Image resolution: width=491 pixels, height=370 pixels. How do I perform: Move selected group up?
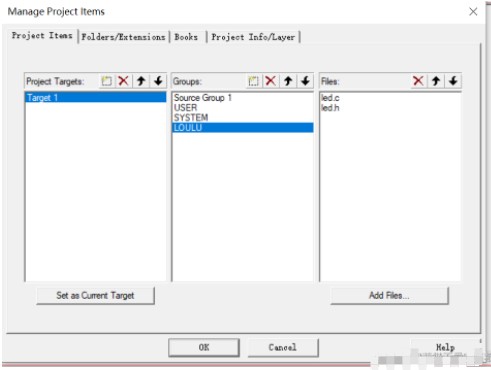coord(288,81)
